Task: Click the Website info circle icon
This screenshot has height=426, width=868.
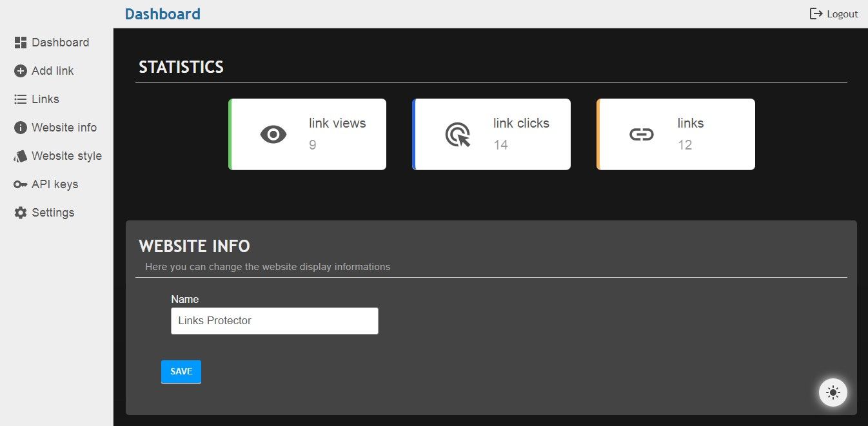Action: (x=21, y=128)
